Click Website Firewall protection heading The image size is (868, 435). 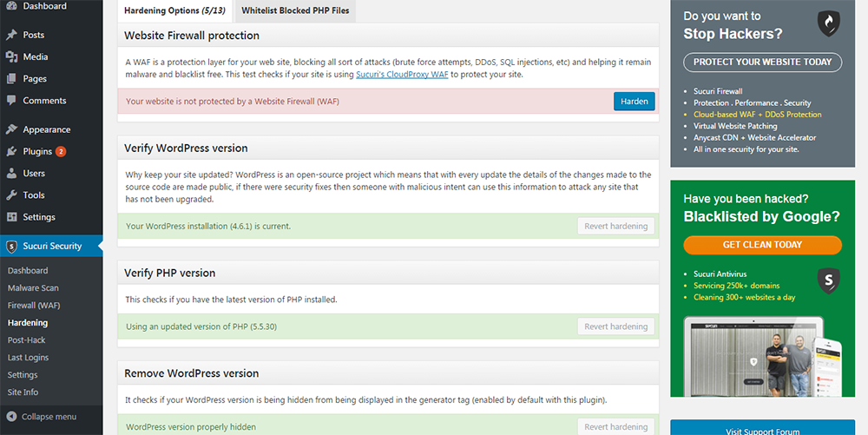click(192, 36)
